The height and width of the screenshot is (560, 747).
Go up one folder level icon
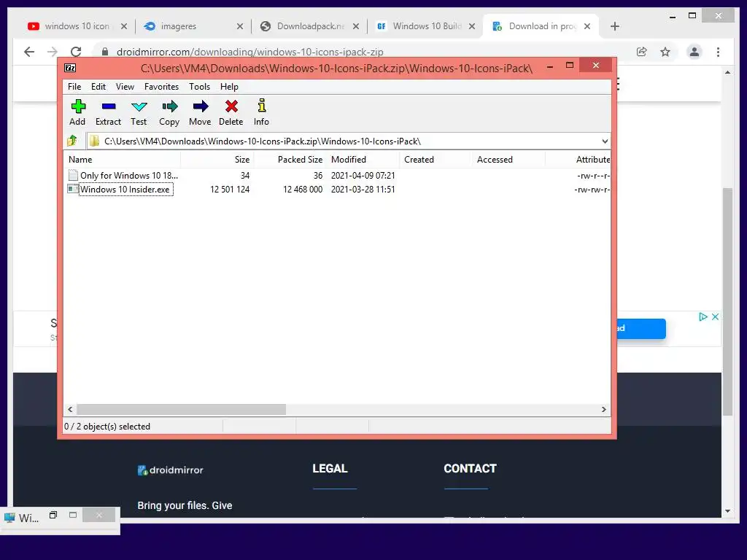tap(72, 141)
